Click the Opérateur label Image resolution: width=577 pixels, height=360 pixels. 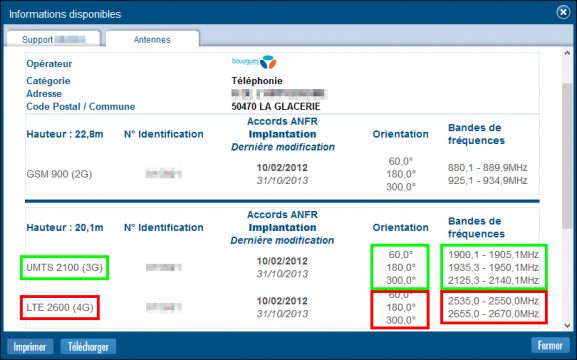tap(49, 64)
